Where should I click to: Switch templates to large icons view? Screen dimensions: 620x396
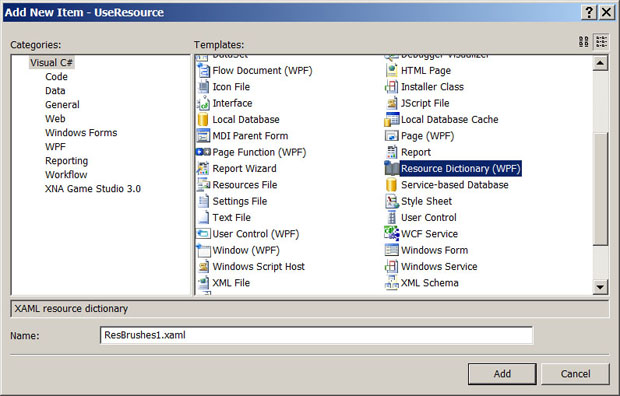point(584,42)
